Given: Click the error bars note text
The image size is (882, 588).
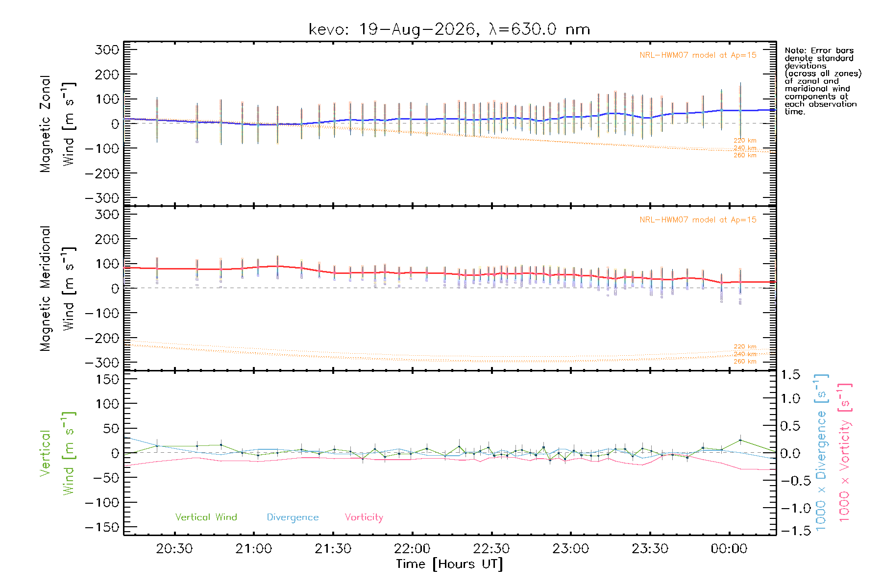Looking at the screenshot, I should click(x=823, y=81).
